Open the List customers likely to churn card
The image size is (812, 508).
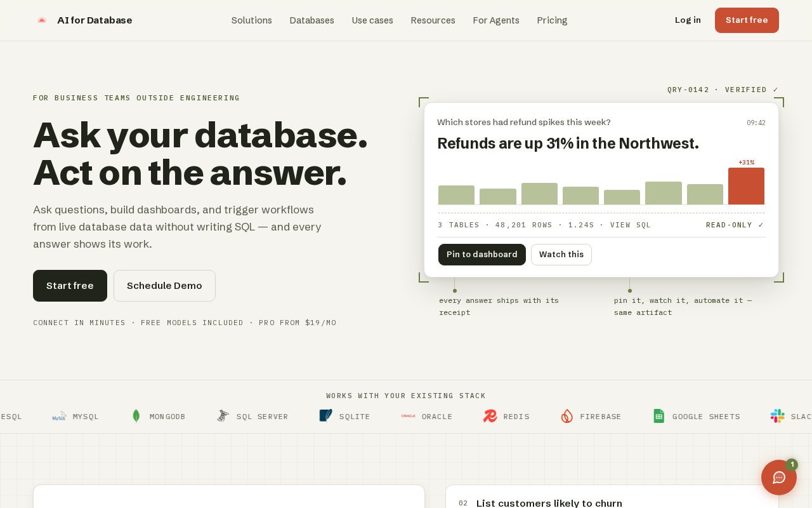coord(612,497)
